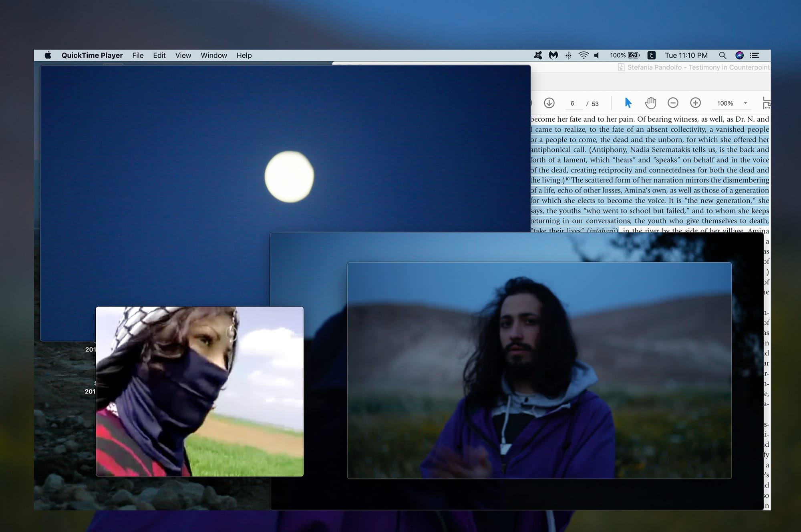Click the page number field showing 6
801x532 pixels.
[572, 104]
